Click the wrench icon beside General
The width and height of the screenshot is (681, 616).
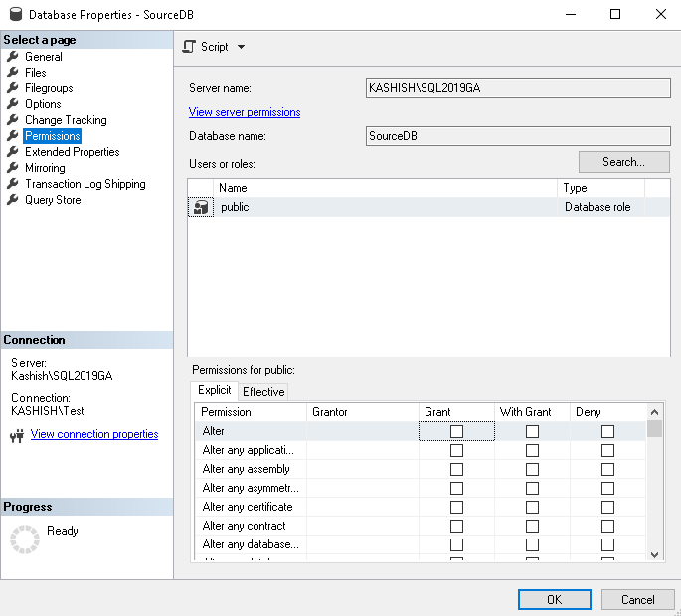(13, 57)
